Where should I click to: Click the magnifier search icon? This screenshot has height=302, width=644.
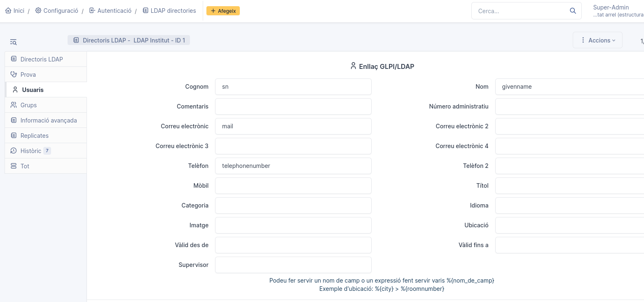573,11
